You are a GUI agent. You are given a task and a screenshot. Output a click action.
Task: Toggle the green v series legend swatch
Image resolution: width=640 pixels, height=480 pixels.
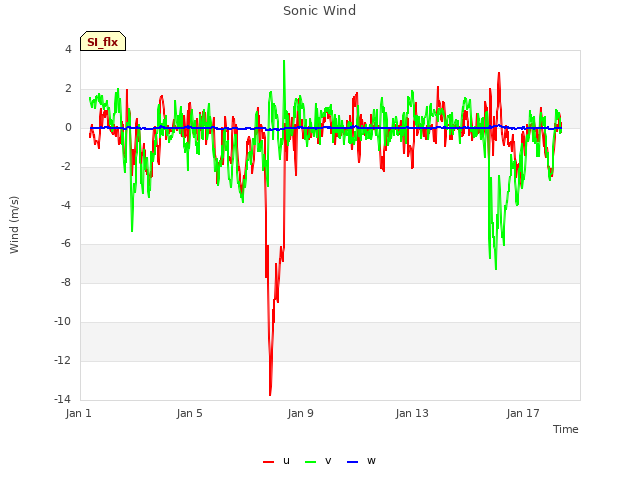[x=310, y=462]
